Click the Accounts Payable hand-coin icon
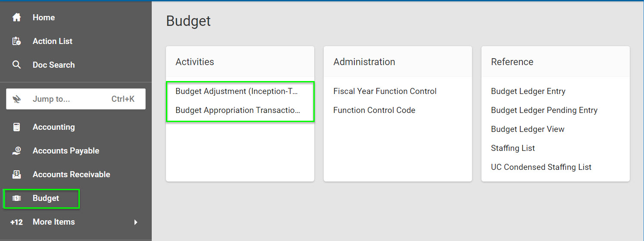Image resolution: width=644 pixels, height=241 pixels. tap(16, 151)
